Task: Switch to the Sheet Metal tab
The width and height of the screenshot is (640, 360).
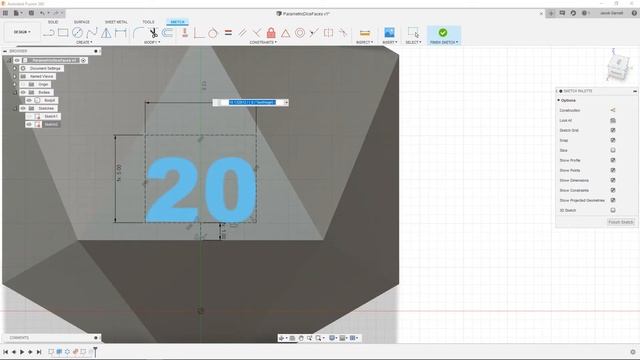Action: coord(116,22)
